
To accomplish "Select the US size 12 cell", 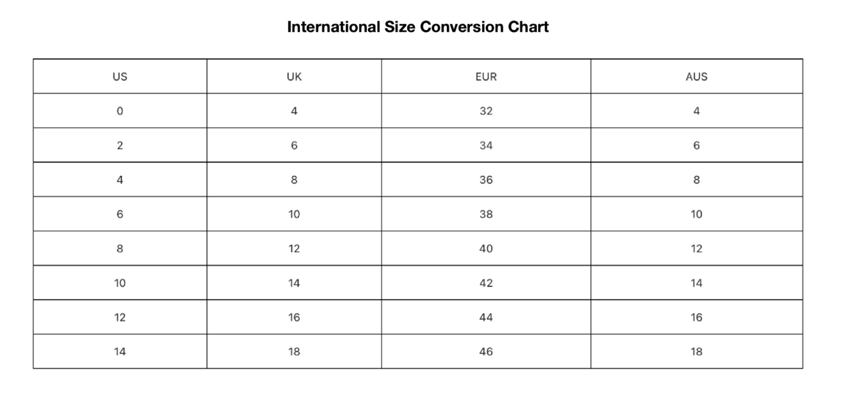I will click(x=120, y=317).
